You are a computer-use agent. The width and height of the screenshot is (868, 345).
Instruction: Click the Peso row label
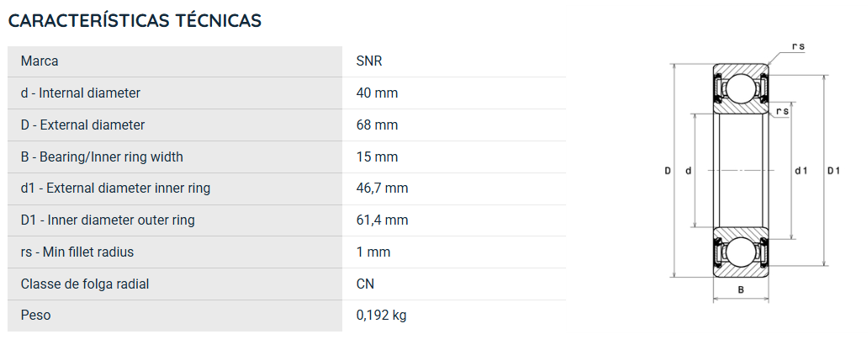coord(35,315)
